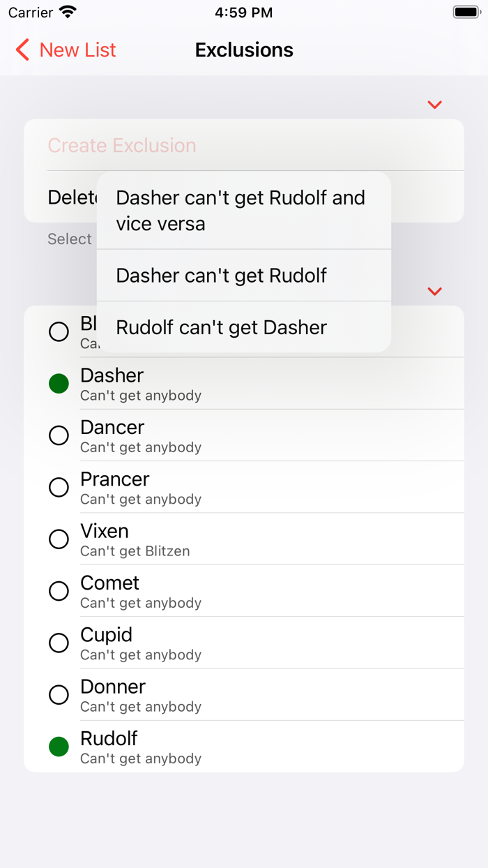The width and height of the screenshot is (488, 868).
Task: Choose "Dasher can't get Rudolf and vice versa"
Action: (240, 211)
